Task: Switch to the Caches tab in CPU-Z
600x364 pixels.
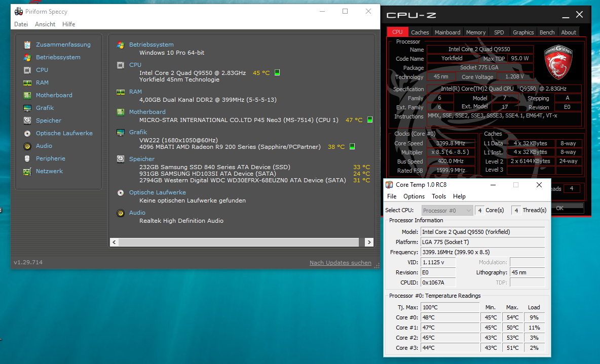Action: click(420, 32)
